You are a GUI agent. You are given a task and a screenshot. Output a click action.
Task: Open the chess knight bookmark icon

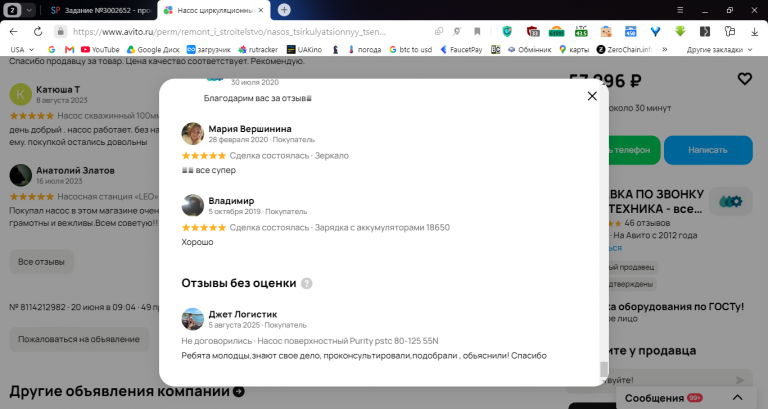point(336,49)
